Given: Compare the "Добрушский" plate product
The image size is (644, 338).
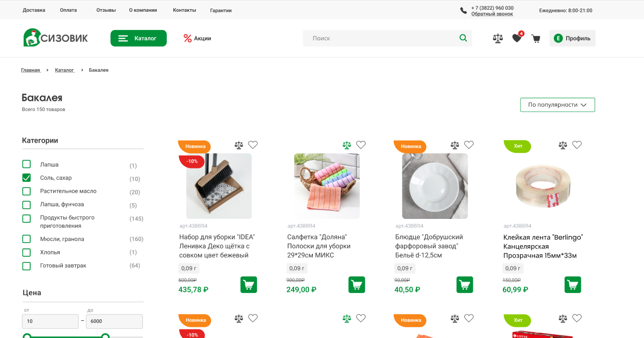Looking at the screenshot, I should (x=455, y=145).
